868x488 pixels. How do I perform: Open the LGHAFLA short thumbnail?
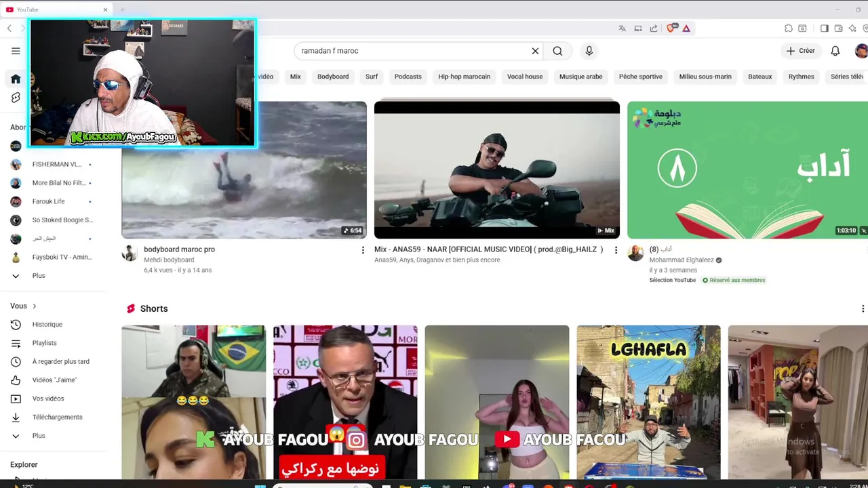[x=648, y=402]
